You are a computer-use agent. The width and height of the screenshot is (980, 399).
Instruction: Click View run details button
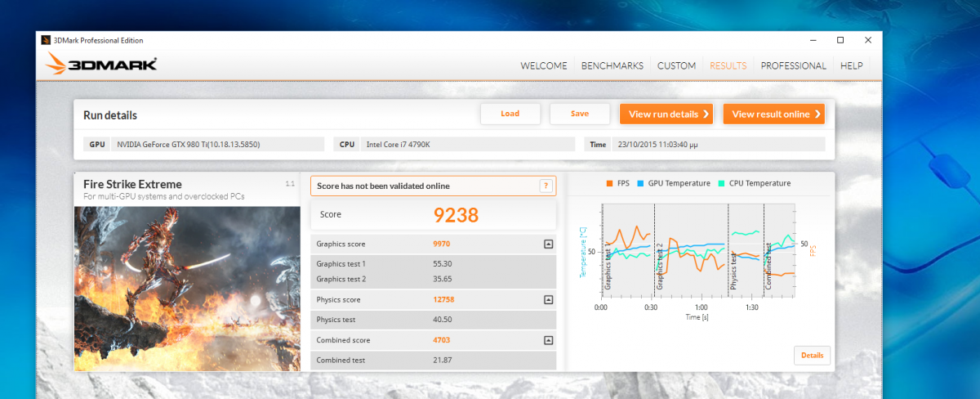coord(666,114)
